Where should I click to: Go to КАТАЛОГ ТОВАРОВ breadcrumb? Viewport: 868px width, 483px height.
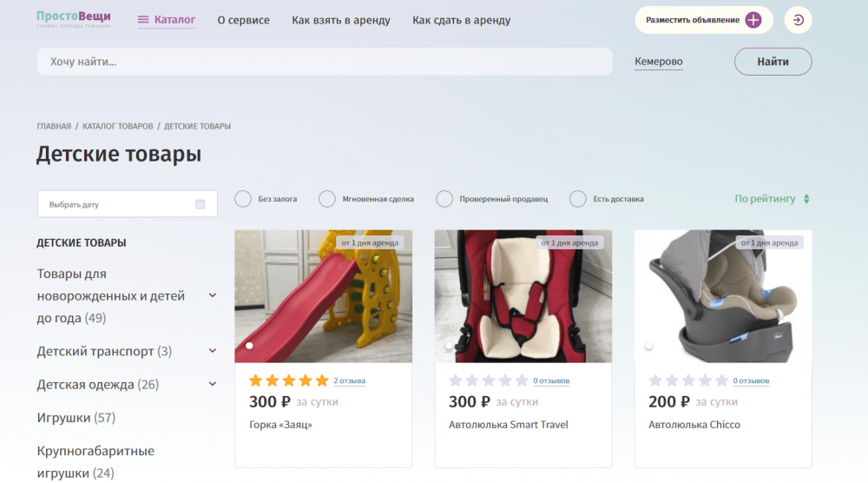click(118, 126)
